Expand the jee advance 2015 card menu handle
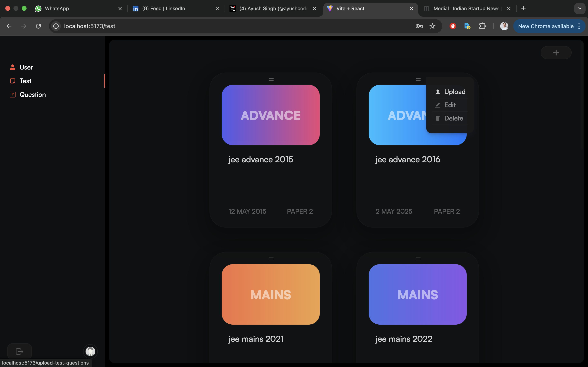This screenshot has height=367, width=588. point(271,80)
